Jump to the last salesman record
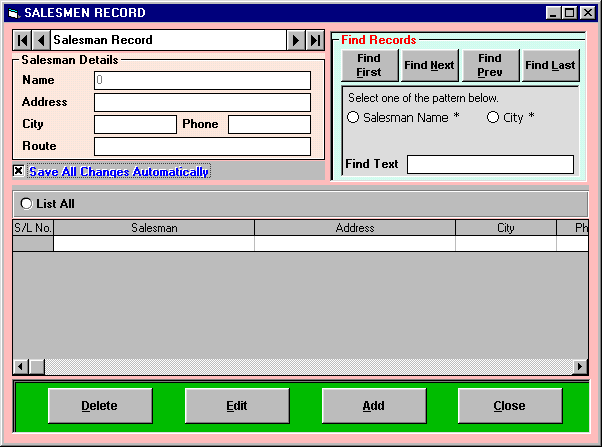This screenshot has height=447, width=602. click(315, 40)
